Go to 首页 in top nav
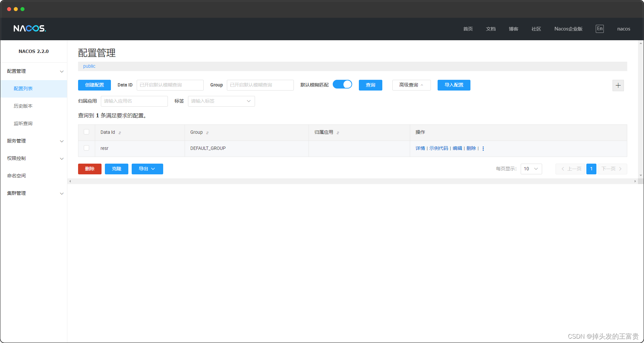This screenshot has height=343, width=644. click(x=468, y=29)
